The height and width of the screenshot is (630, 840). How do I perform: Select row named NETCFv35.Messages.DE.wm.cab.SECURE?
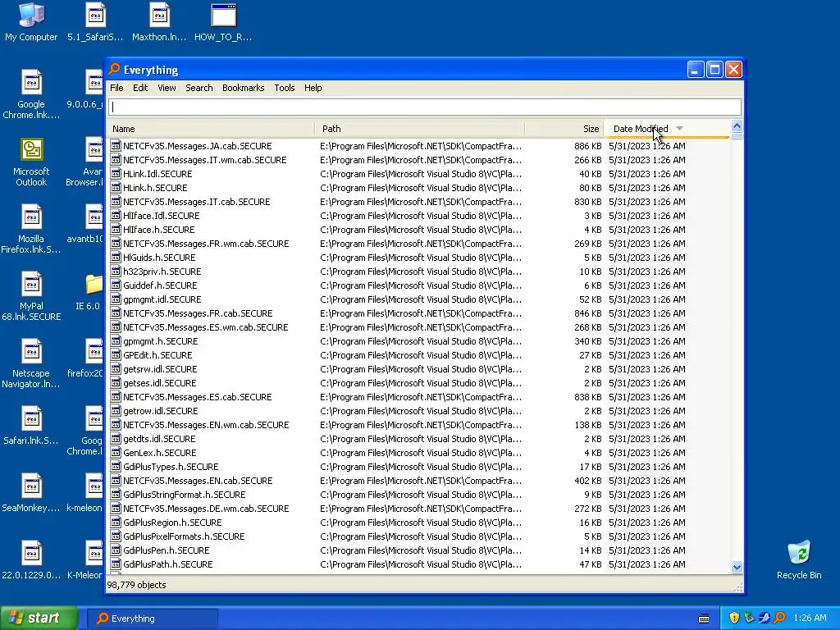[419, 509]
